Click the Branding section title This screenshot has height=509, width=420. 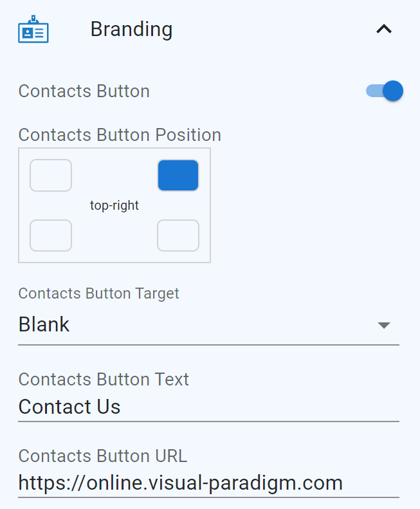131,30
